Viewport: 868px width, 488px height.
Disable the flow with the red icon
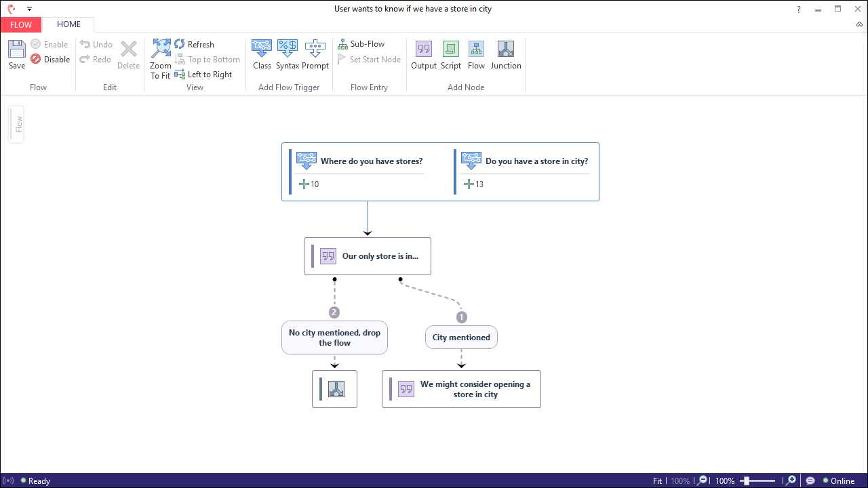tap(50, 59)
